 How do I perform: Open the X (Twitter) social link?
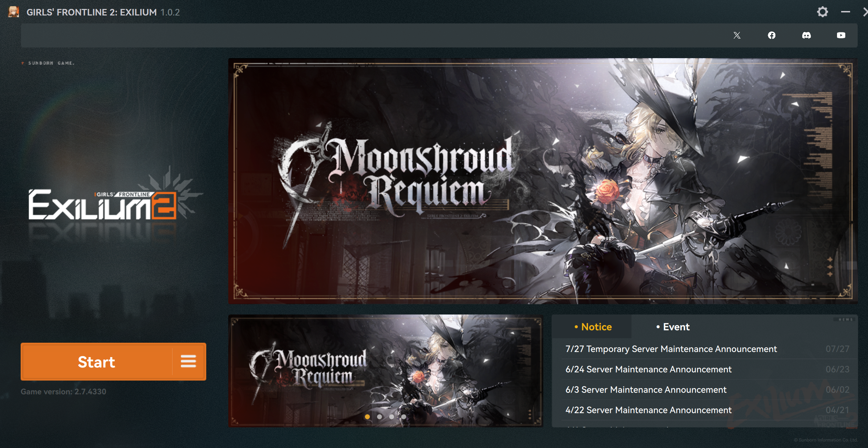[737, 35]
